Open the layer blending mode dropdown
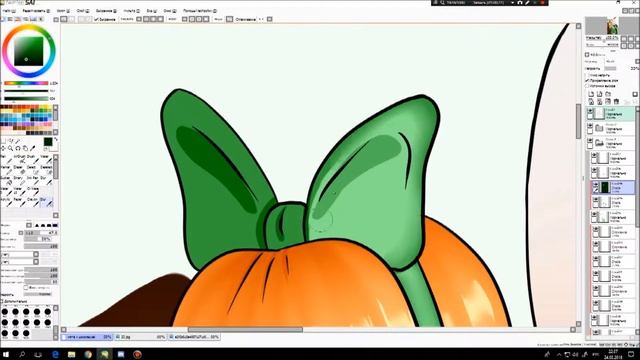 (x=637, y=61)
